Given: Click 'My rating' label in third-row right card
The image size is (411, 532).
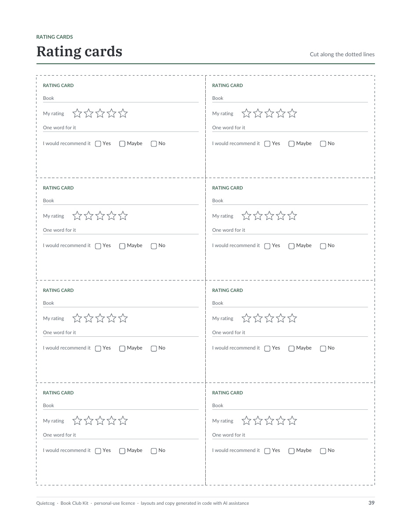Looking at the screenshot, I should (x=223, y=319).
